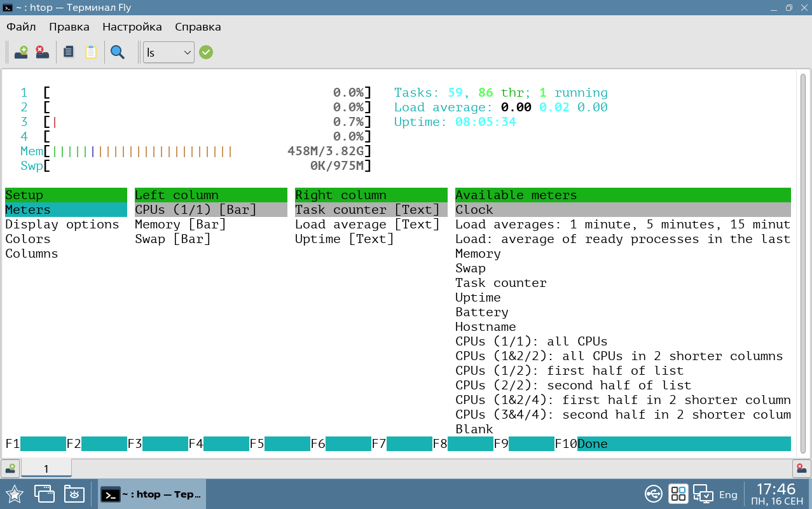Click the USB devices tray icon

coord(653,494)
